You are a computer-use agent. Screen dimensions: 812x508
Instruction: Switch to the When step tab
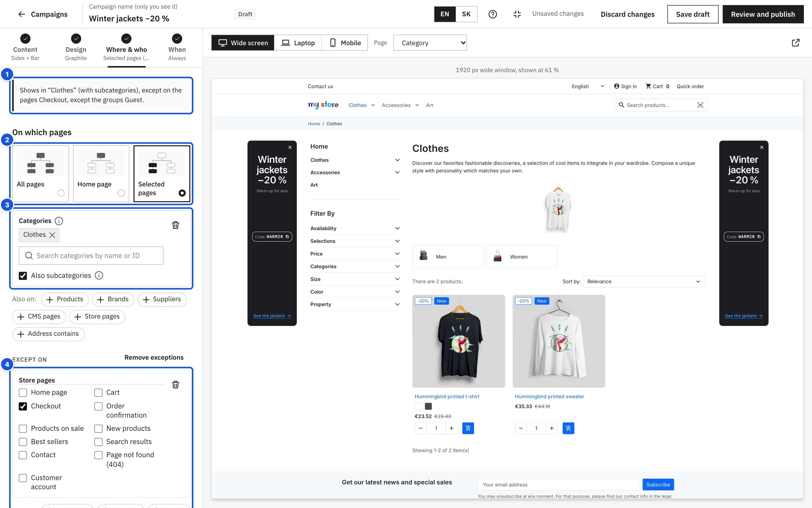pos(177,48)
